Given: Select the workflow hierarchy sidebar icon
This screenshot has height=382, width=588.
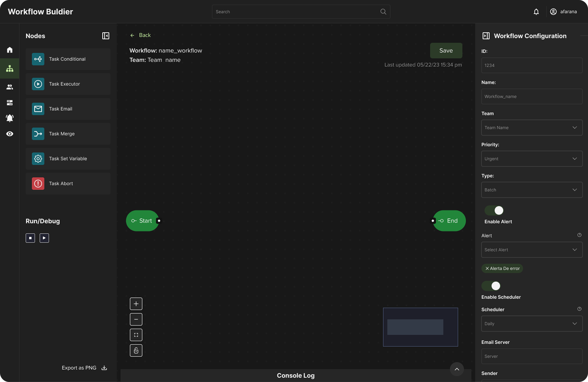Looking at the screenshot, I should point(10,69).
